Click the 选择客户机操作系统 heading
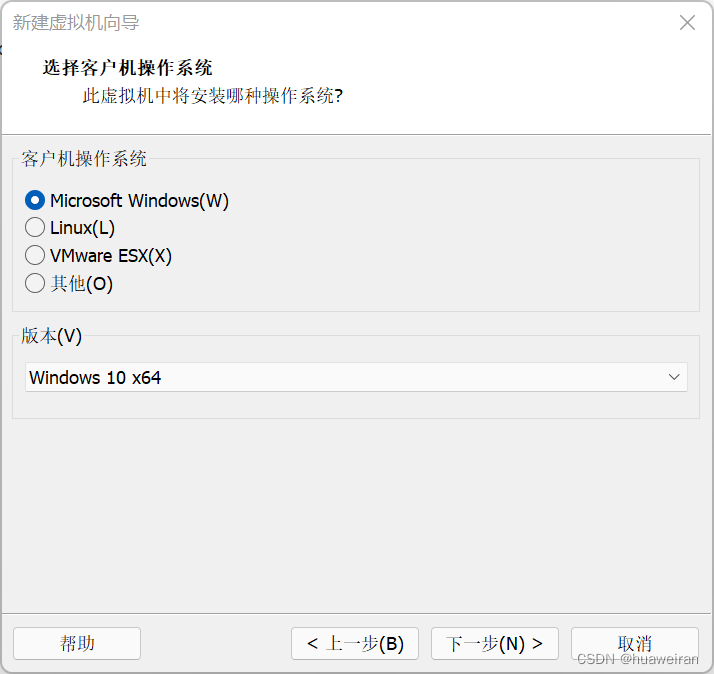The width and height of the screenshot is (714, 674). [127, 68]
